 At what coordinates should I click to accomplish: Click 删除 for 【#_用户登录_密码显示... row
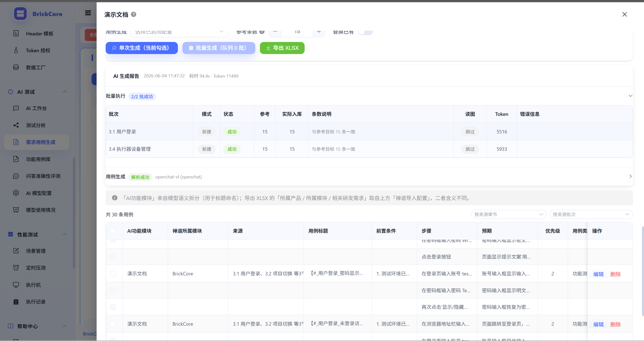(615, 274)
